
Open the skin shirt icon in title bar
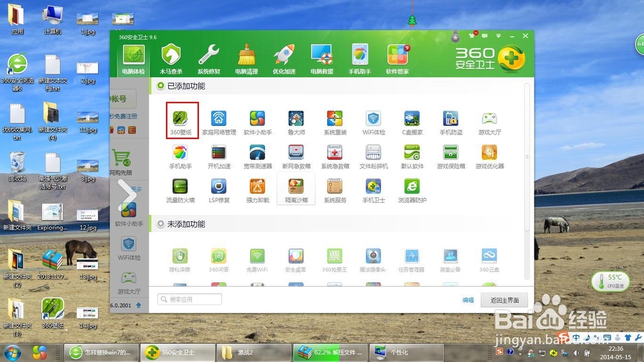click(472, 35)
